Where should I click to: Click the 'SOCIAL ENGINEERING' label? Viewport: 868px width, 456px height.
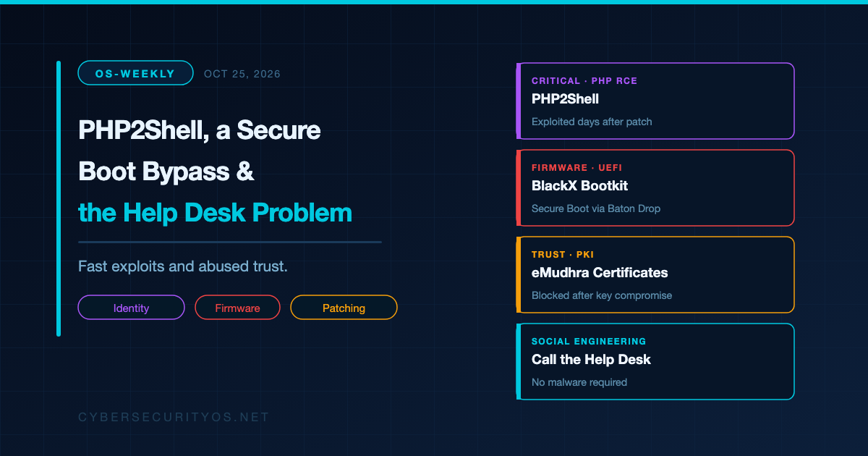coord(589,342)
